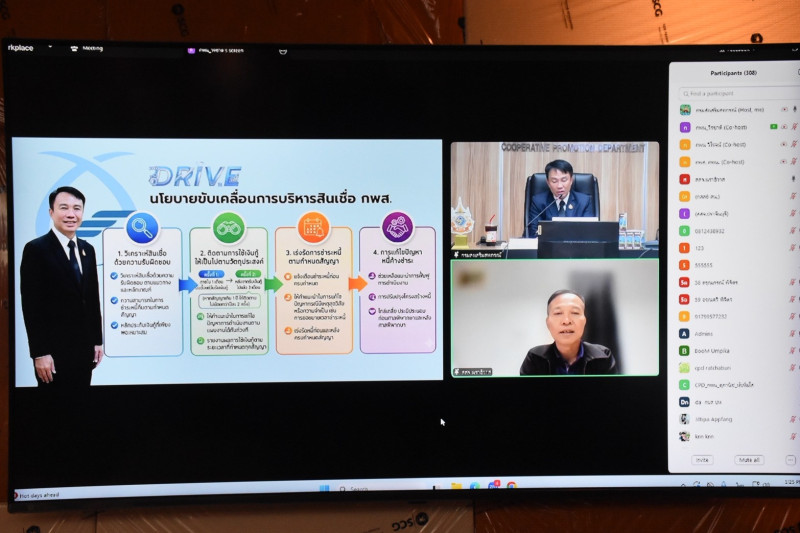Screen dimensions: 800x533
Task: Select the cpd ratchaburi participant avatar
Action: [685, 367]
